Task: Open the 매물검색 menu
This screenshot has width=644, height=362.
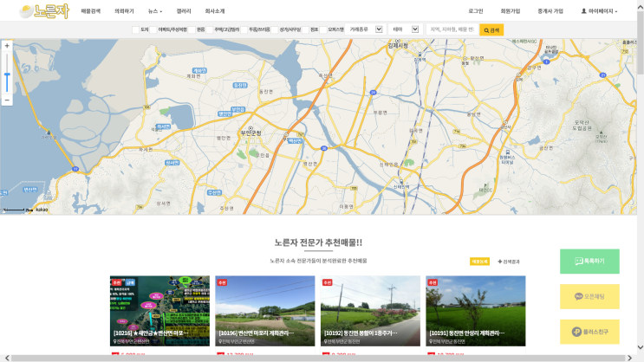Action: click(x=91, y=11)
